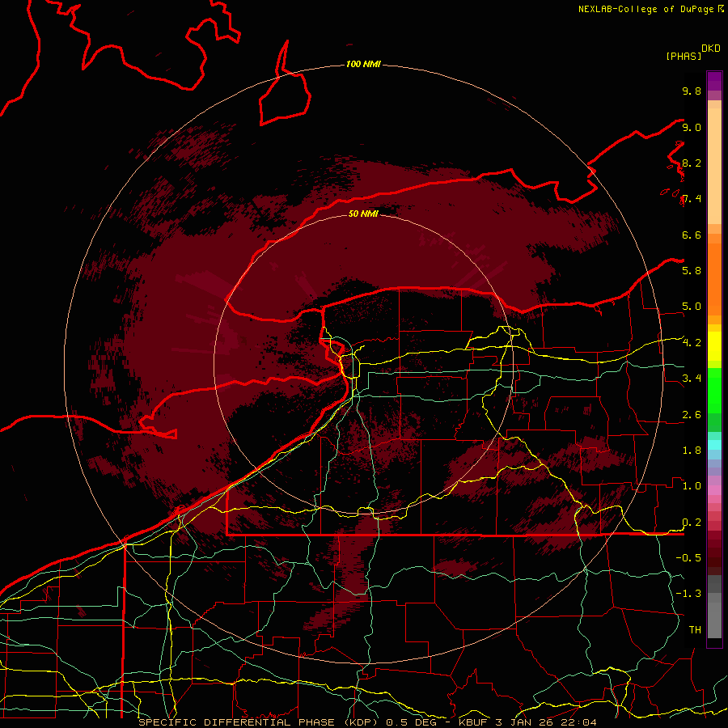This screenshot has width=728, height=728.
Task: Select the [PHAS] legend heading
Action: point(684,56)
